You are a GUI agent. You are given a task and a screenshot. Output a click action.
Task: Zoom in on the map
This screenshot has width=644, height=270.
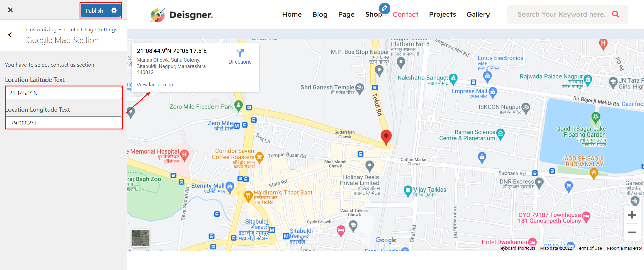tap(632, 215)
